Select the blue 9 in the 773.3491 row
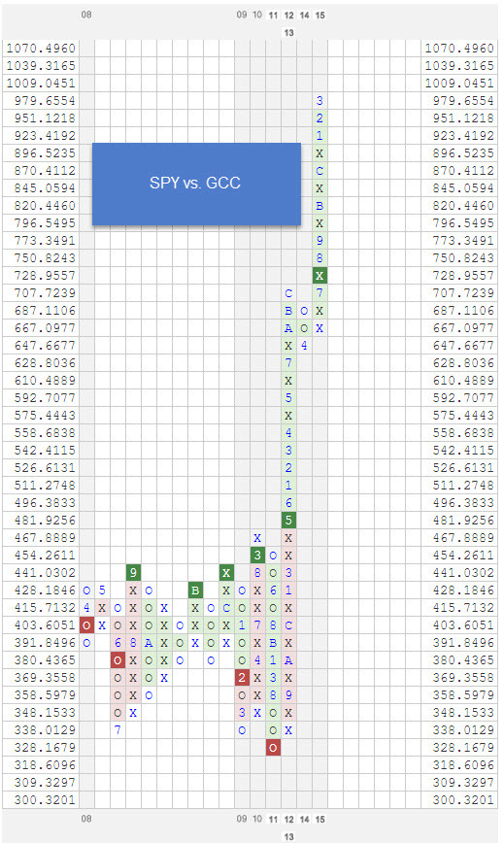This screenshot has height=843, width=504. click(x=319, y=241)
